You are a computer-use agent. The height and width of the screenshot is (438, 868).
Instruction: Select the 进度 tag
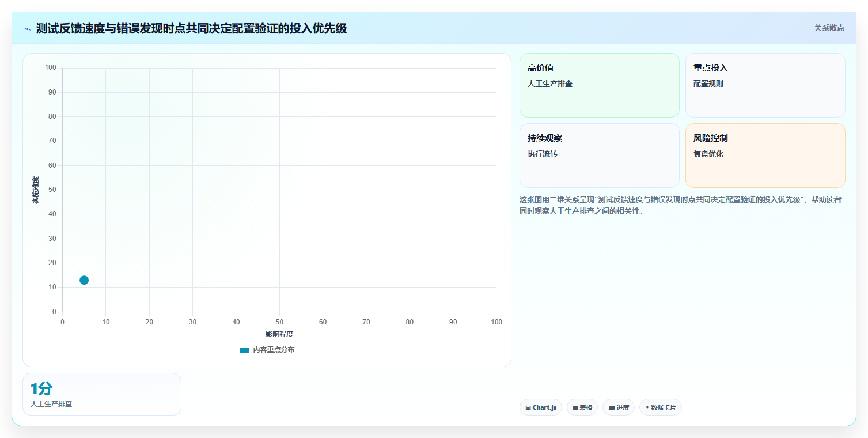click(x=619, y=407)
